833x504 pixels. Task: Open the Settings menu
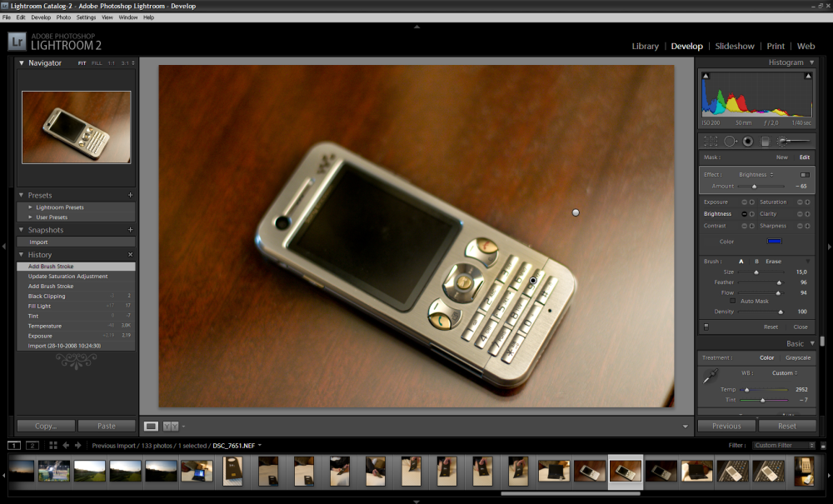[x=86, y=17]
